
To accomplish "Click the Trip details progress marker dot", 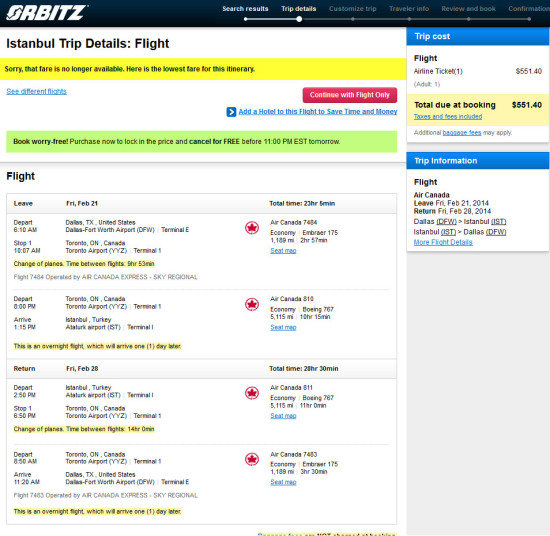I will [x=299, y=19].
